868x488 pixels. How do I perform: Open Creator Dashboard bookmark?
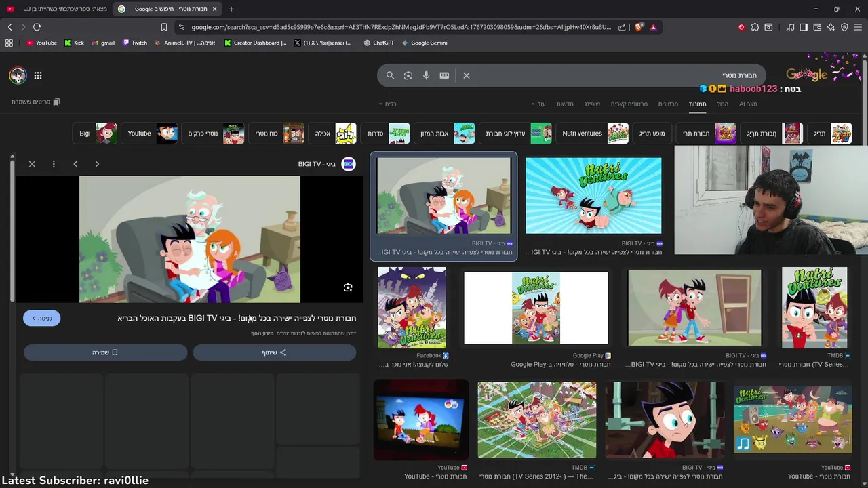pos(256,43)
